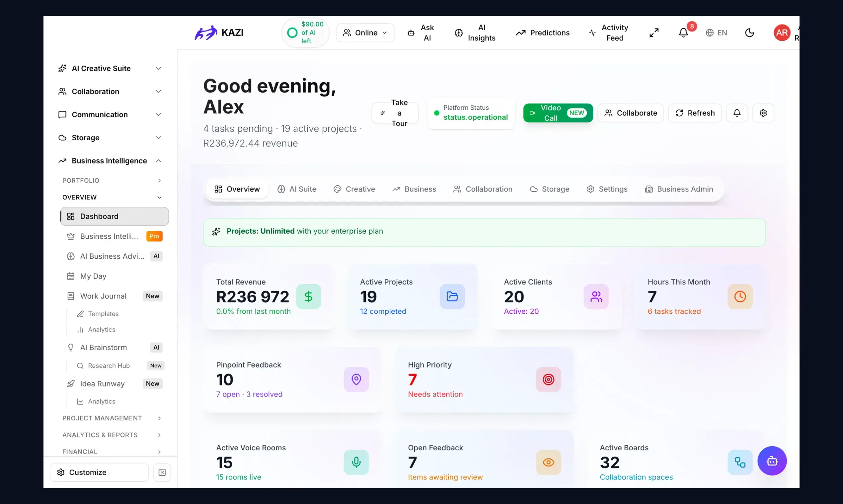
Task: Collapse the OVERVIEW group
Action: [x=112, y=197]
